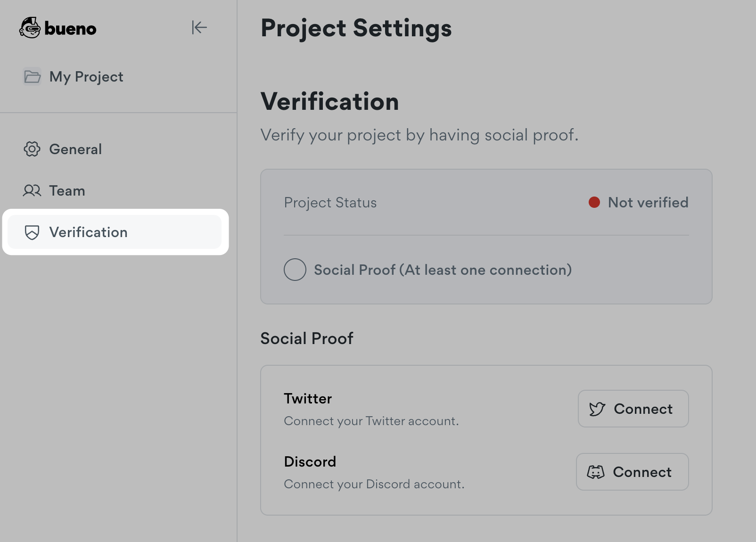
Task: Open the Team settings label
Action: [67, 191]
